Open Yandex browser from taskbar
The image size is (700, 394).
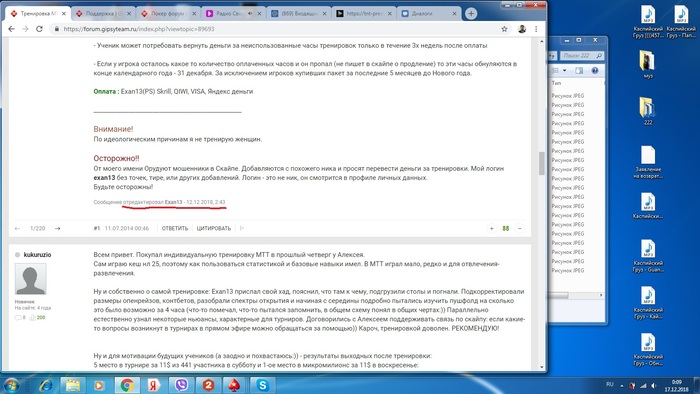154,385
